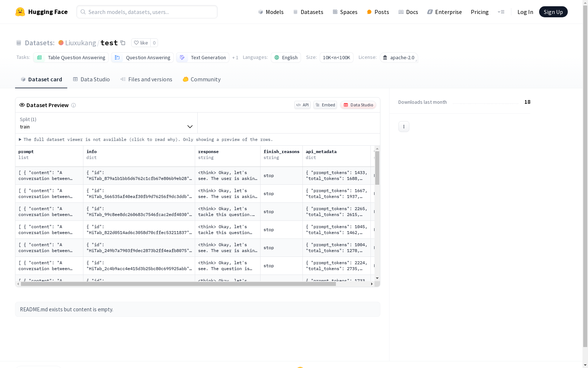Click the HiTab_566535af40eaf30fb9d76256f9dc3ddb info cell
The image size is (588, 368).
(x=139, y=194)
